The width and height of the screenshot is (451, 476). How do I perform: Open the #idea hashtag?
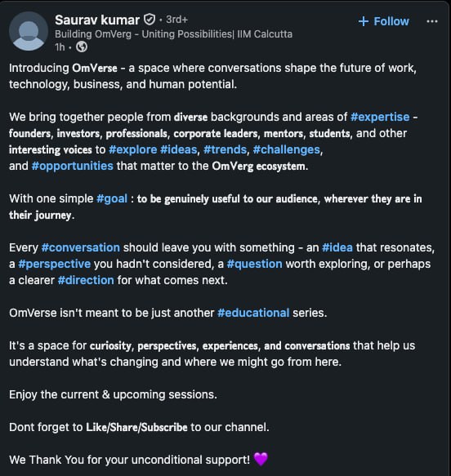point(337,247)
